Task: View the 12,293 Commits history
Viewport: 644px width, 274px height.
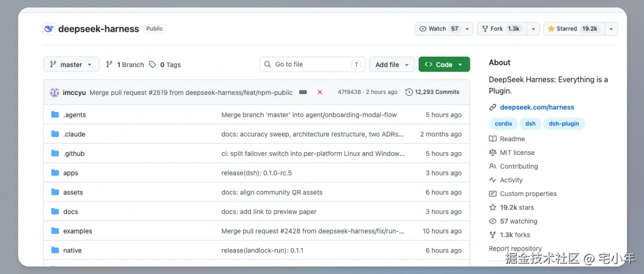Action: [432, 92]
